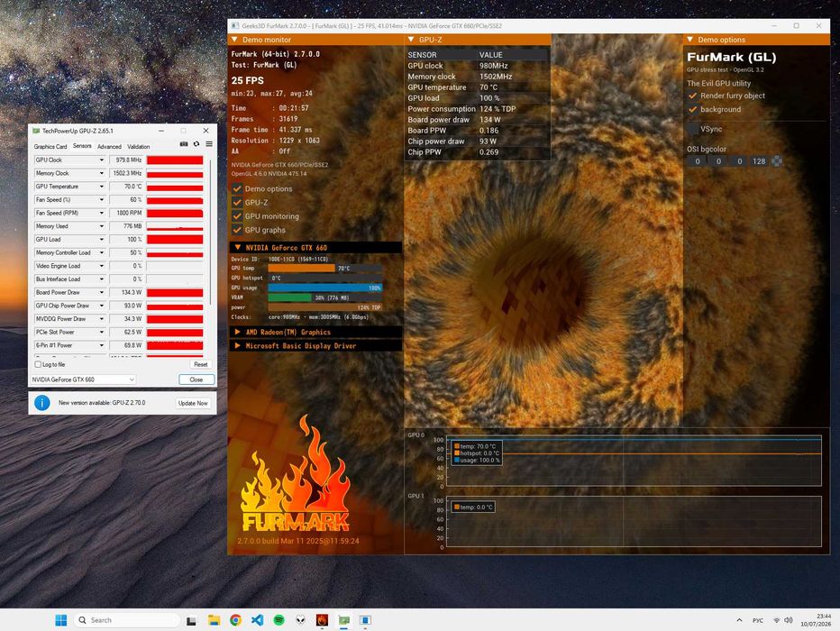Click the Open the MVDDQ Power Draw dropdown arrow
The image size is (840, 631).
(101, 319)
